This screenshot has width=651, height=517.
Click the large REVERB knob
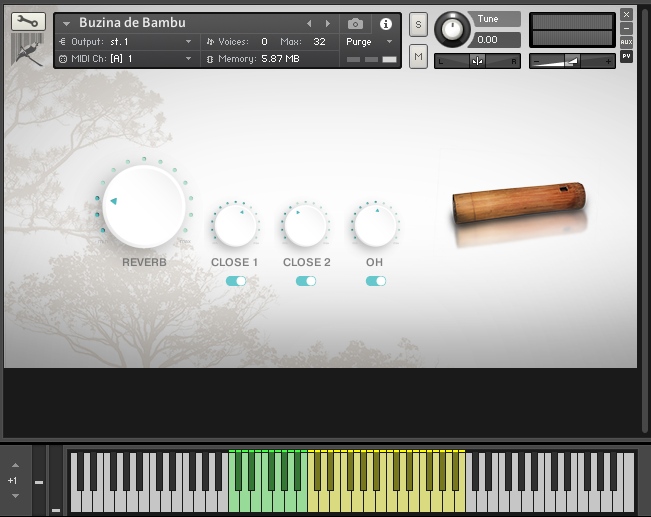144,207
